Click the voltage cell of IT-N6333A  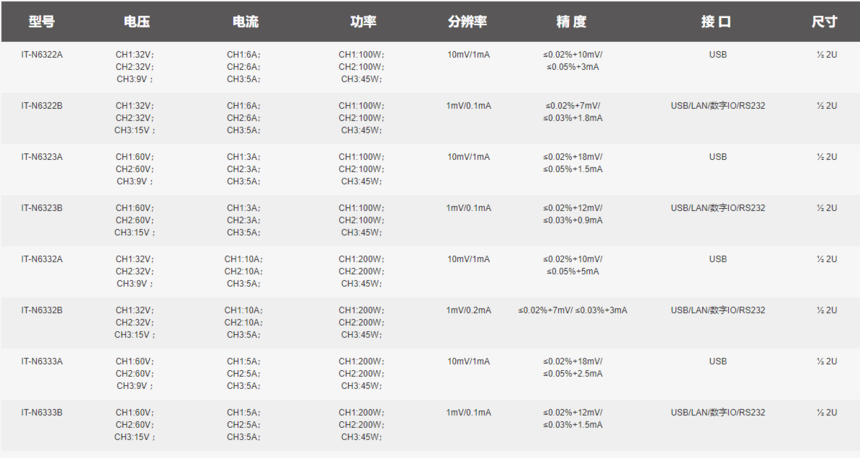(135, 374)
